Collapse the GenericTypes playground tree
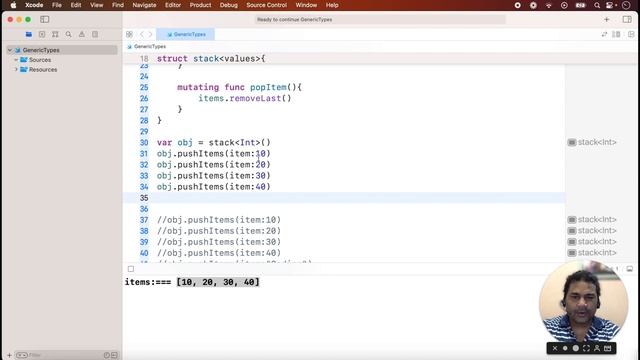This screenshot has height=360, width=640. pyautogui.click(x=10, y=50)
